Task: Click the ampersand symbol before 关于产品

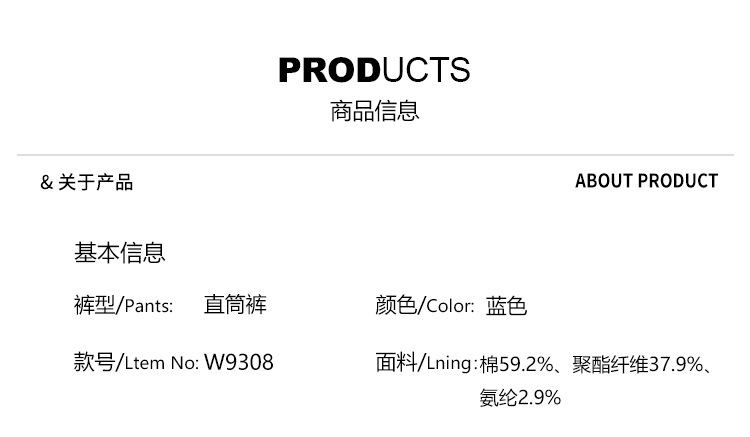Action: click(46, 182)
